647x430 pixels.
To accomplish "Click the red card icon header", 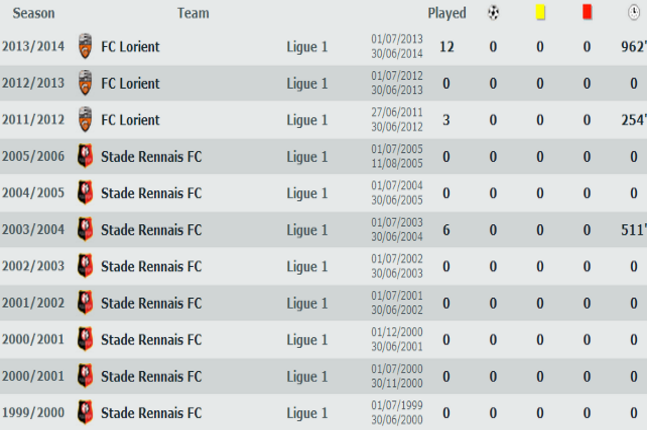I will (587, 12).
